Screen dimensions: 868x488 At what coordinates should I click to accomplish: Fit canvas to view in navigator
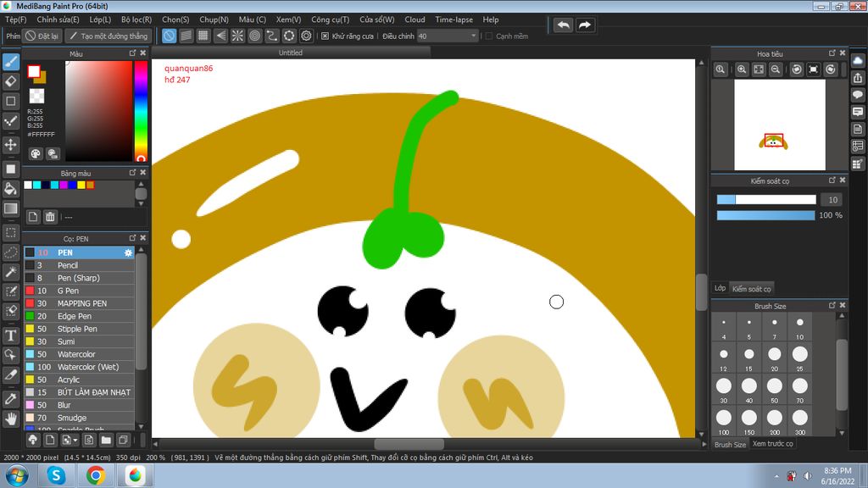759,69
